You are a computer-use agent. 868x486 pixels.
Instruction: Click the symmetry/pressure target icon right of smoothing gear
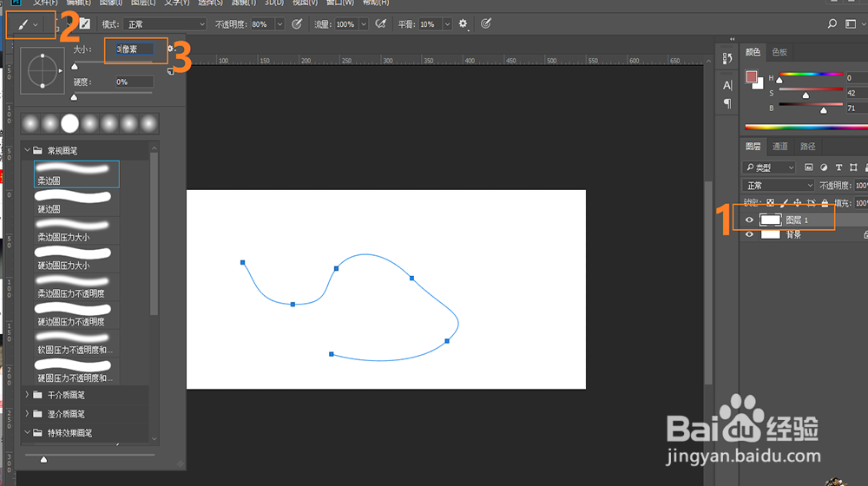485,23
